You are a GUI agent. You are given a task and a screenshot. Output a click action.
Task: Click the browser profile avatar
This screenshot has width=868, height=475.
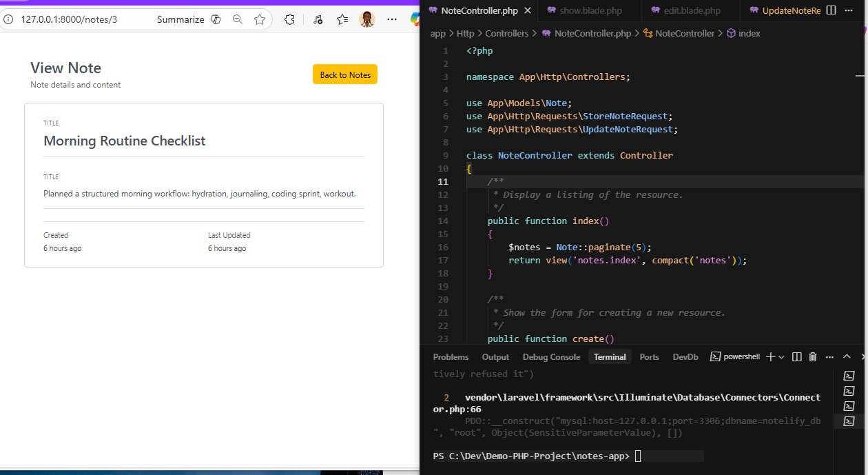tap(366, 19)
